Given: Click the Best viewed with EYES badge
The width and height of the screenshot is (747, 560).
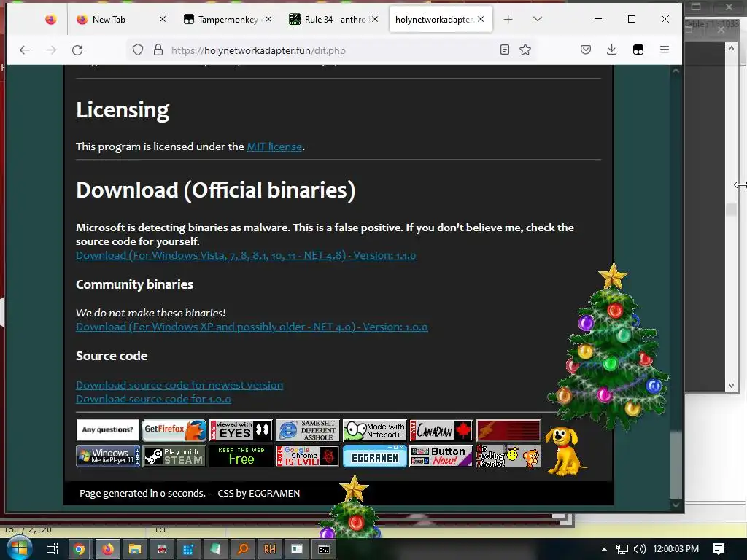Looking at the screenshot, I should 241,430.
